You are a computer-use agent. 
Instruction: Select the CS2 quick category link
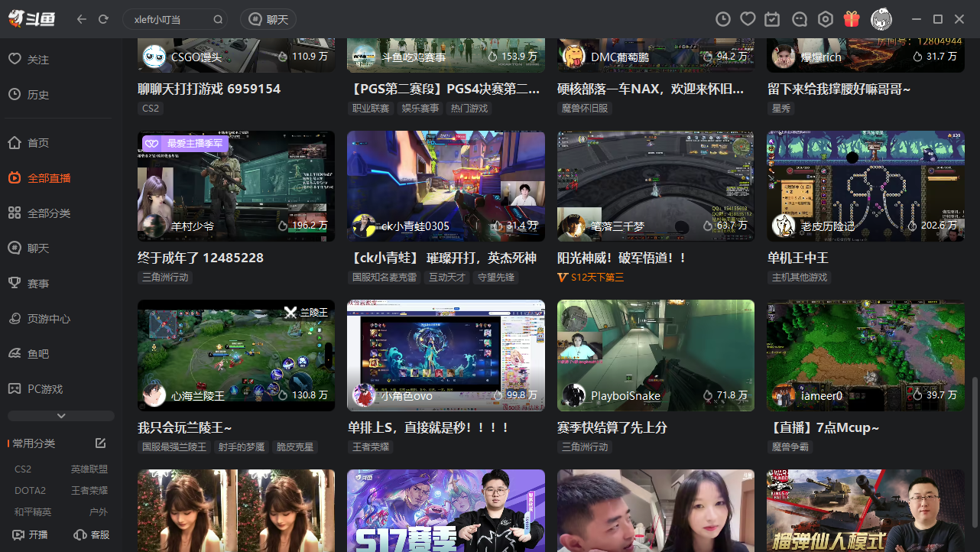tap(23, 469)
